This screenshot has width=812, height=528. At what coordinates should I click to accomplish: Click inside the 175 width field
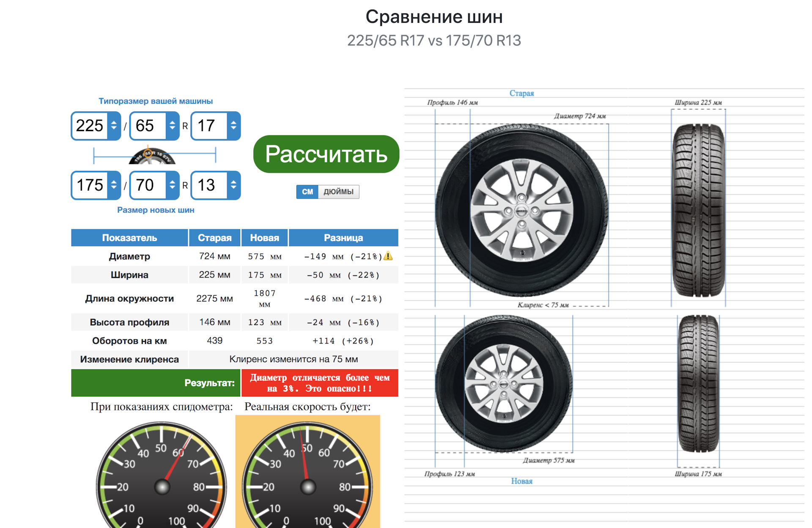pyautogui.click(x=90, y=185)
